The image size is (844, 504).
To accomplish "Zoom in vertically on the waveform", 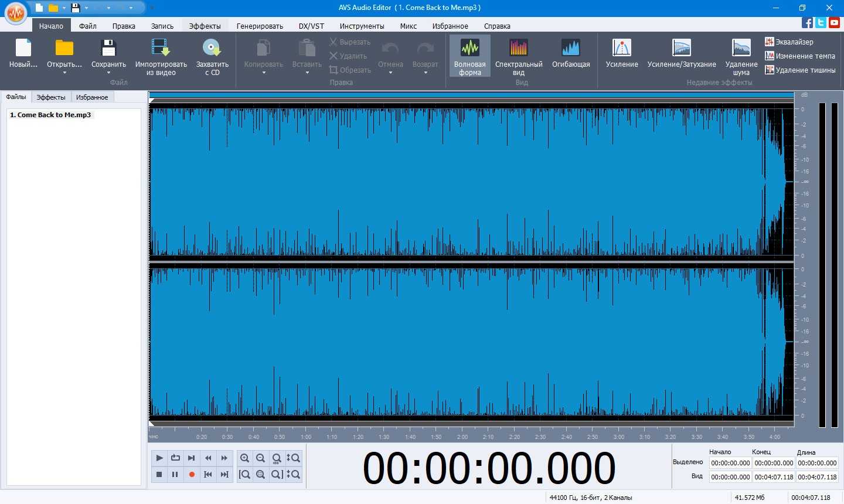I will (x=293, y=458).
